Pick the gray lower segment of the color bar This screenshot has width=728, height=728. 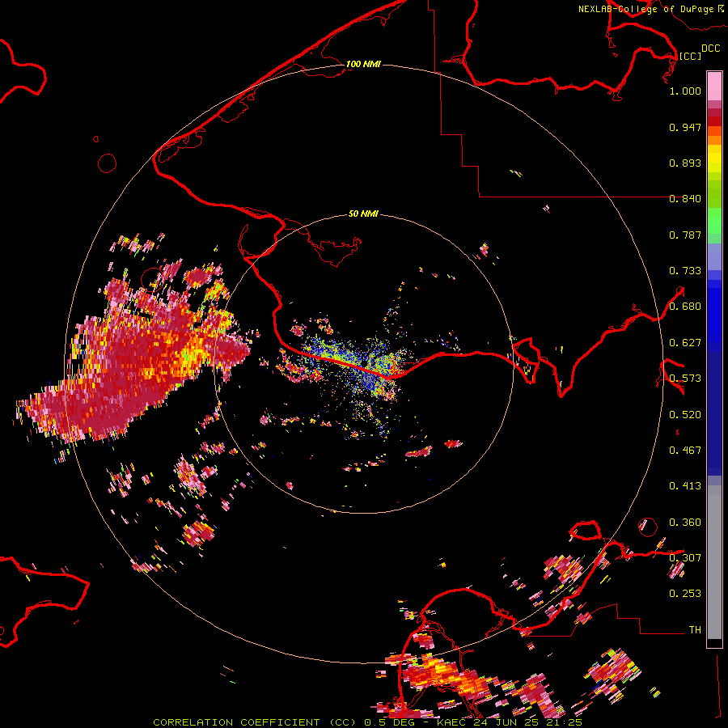tap(714, 562)
